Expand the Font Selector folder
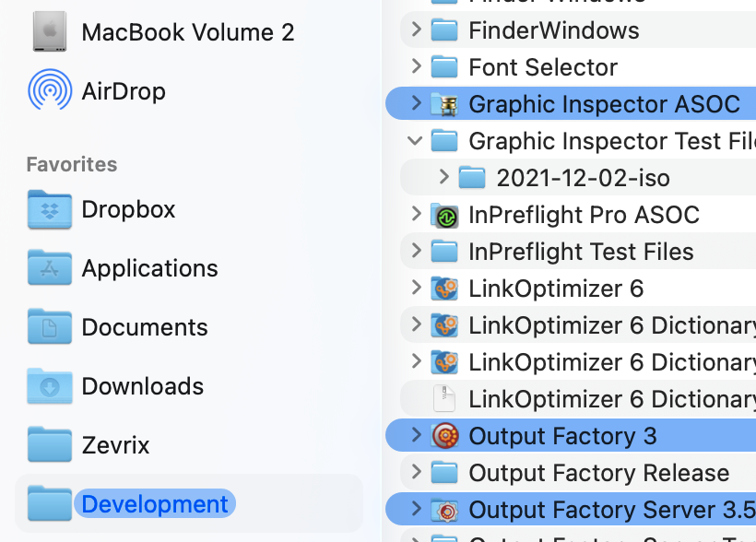Viewport: 756px width, 542px height. point(416,67)
